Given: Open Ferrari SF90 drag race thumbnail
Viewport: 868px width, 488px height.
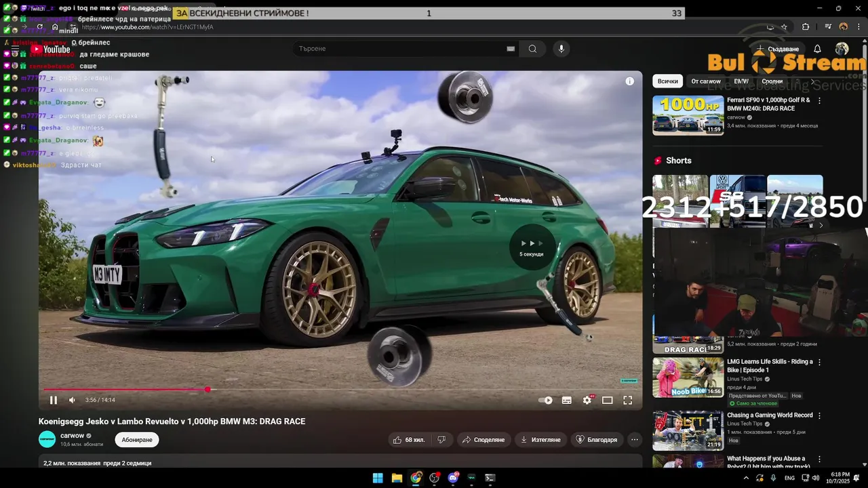Looking at the screenshot, I should (688, 115).
